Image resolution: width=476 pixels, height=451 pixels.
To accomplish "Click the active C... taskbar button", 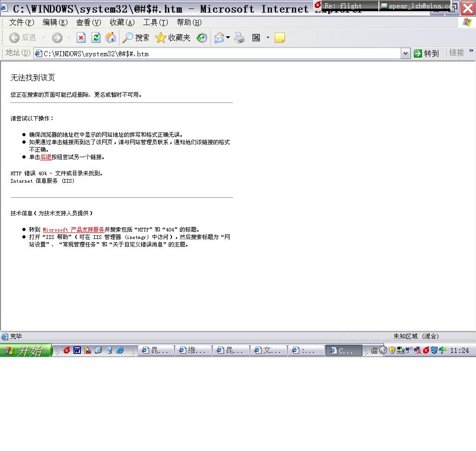I will click(x=344, y=351).
